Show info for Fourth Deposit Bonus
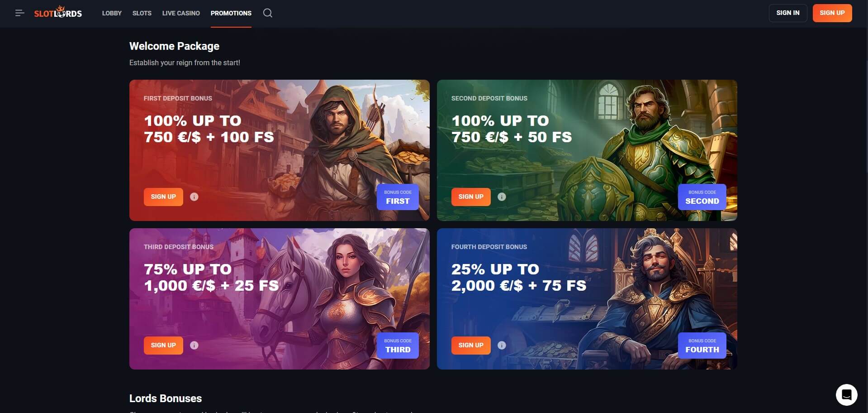Screen dimensions: 868x413 click(x=502, y=346)
